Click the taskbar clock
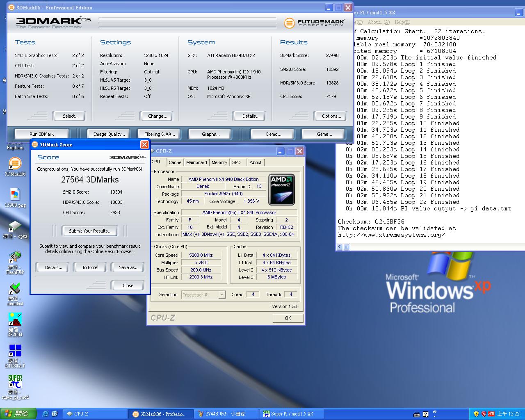 [508, 414]
